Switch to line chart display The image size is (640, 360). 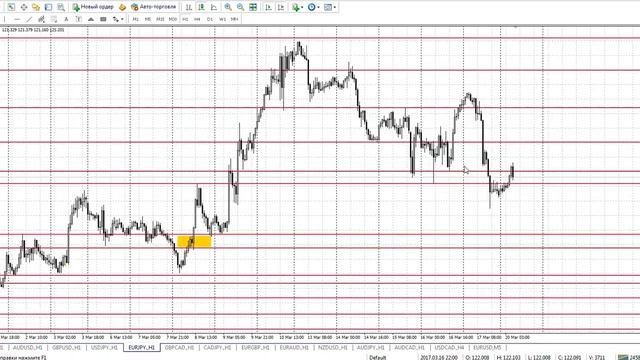[x=214, y=7]
